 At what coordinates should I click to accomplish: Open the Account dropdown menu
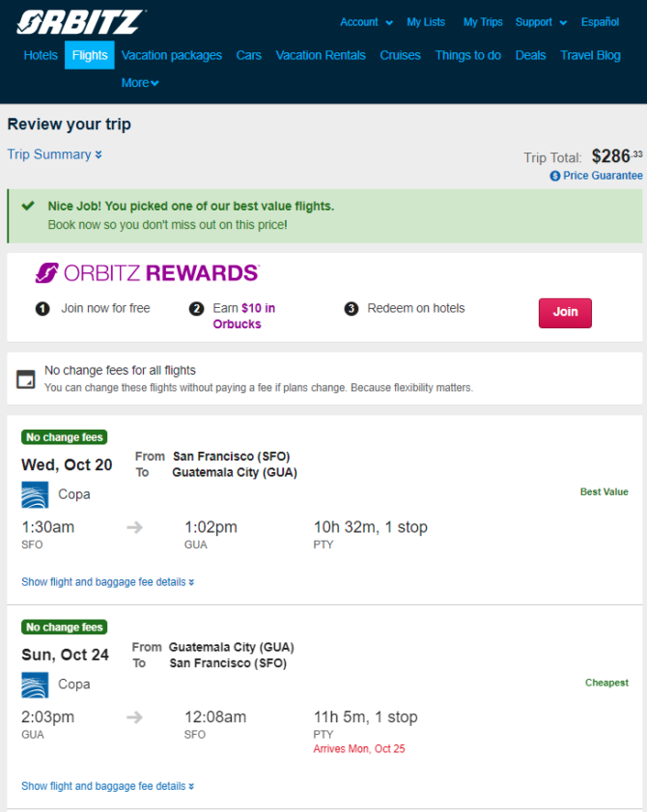366,22
